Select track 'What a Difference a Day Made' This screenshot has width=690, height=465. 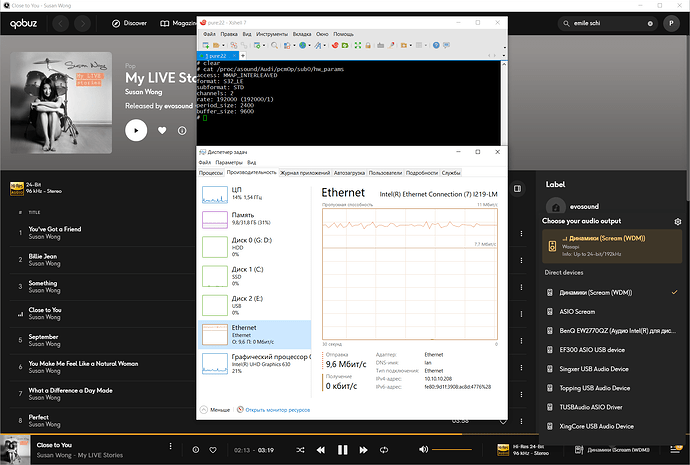(x=70, y=390)
